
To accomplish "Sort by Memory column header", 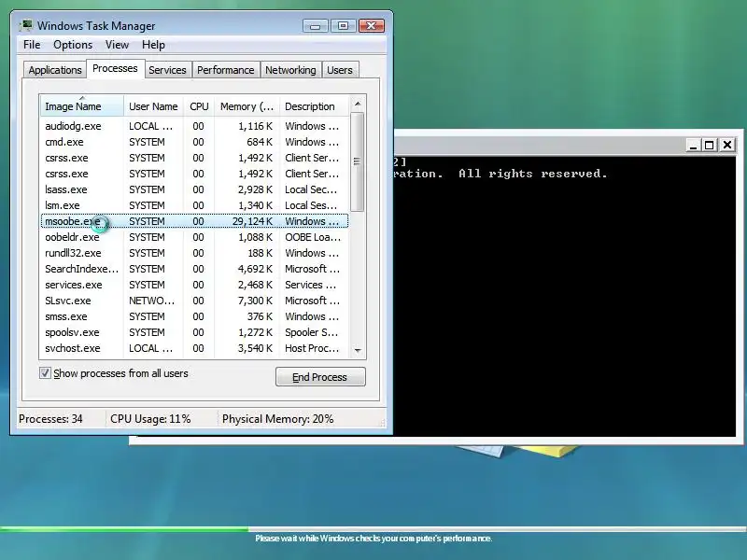I will pyautogui.click(x=247, y=106).
